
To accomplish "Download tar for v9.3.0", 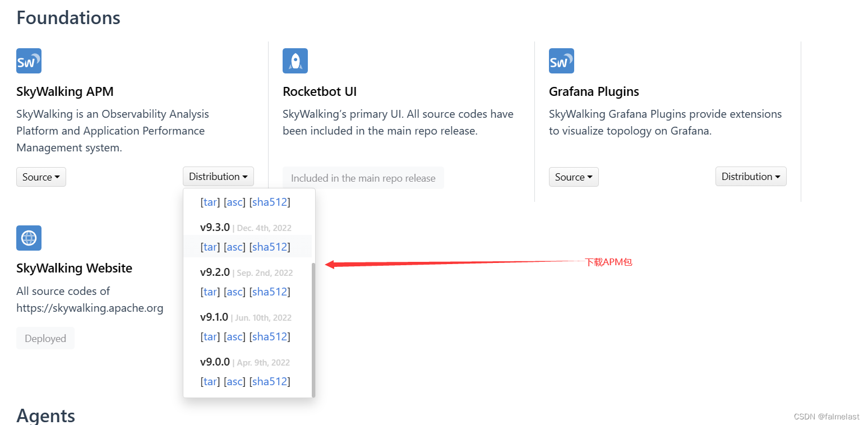I will click(210, 247).
